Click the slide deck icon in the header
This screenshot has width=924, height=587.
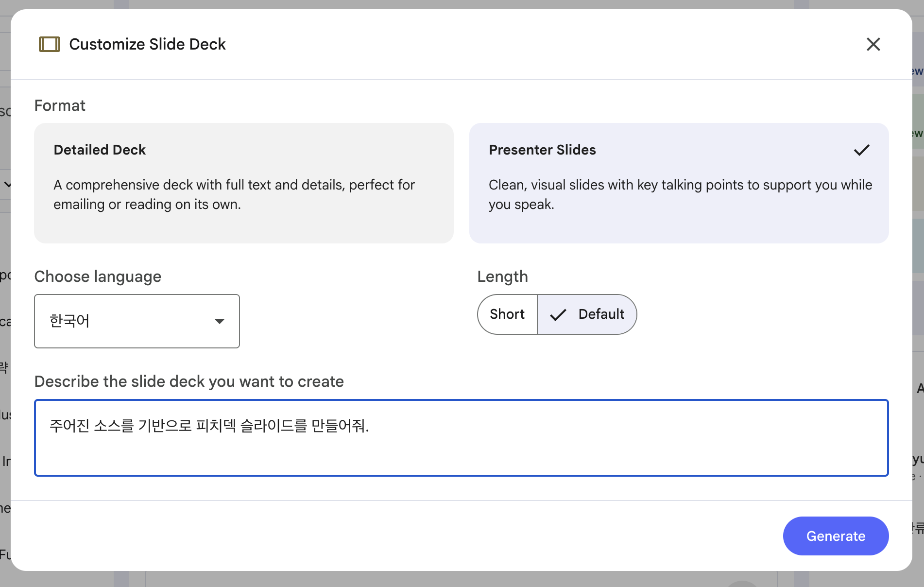(50, 44)
